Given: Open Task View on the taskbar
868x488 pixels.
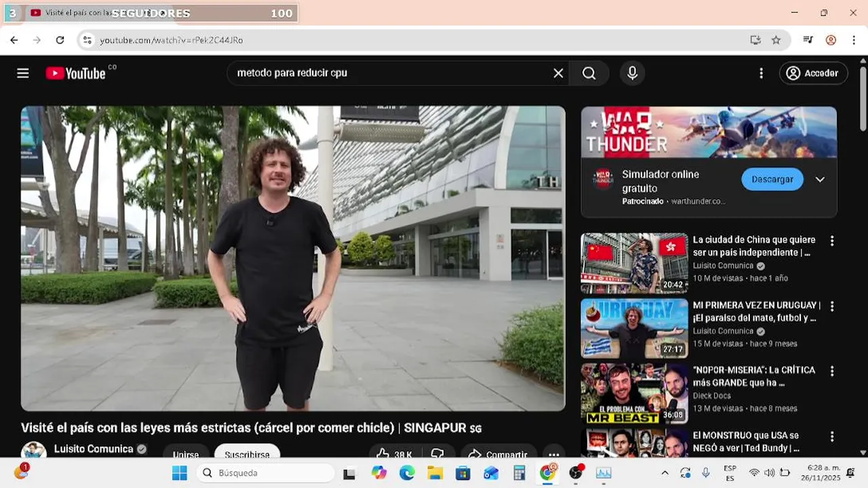Looking at the screenshot, I should (x=349, y=473).
